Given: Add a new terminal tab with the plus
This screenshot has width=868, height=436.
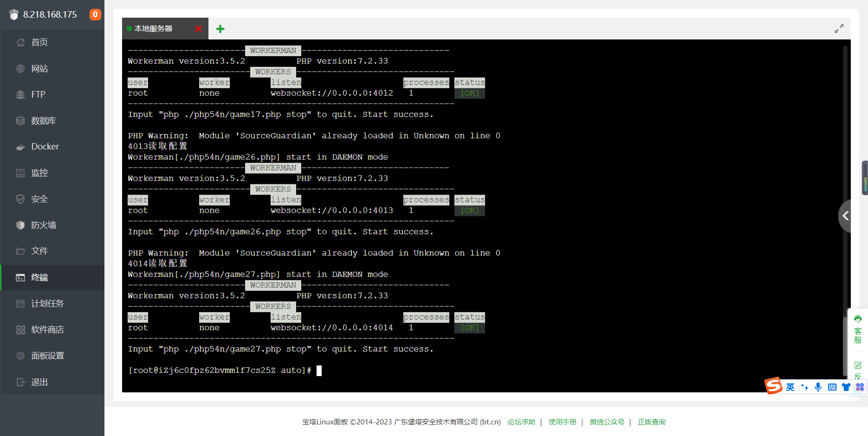Looking at the screenshot, I should tap(220, 28).
